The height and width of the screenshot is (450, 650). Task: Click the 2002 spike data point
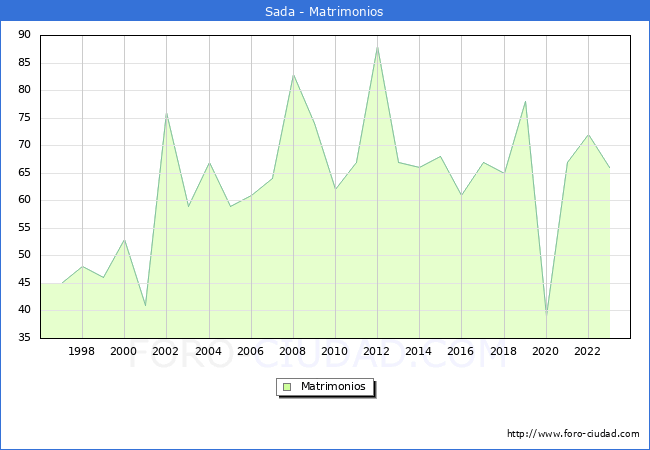point(166,113)
